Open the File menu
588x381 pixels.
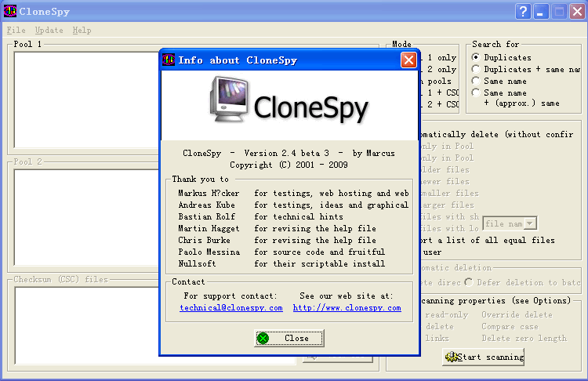pos(16,30)
